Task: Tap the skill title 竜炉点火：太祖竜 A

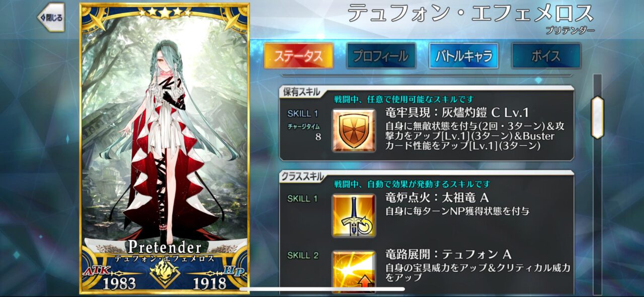Action: (x=437, y=197)
